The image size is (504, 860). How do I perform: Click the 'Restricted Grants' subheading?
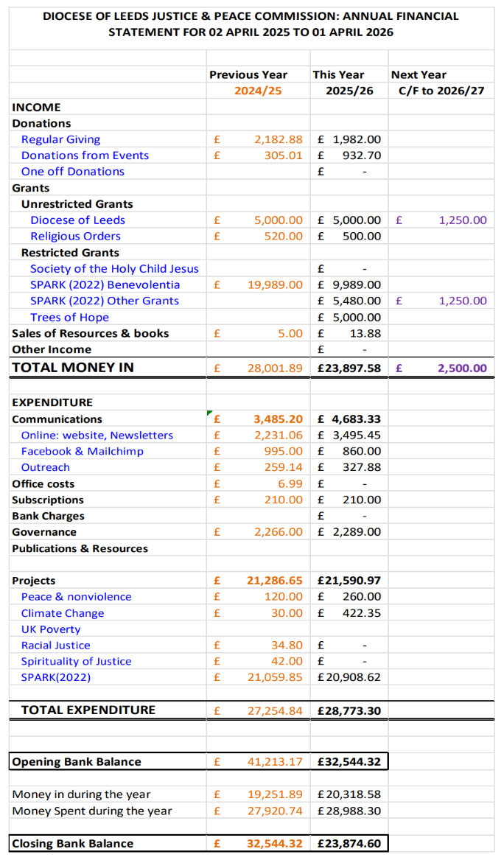[x=70, y=252]
